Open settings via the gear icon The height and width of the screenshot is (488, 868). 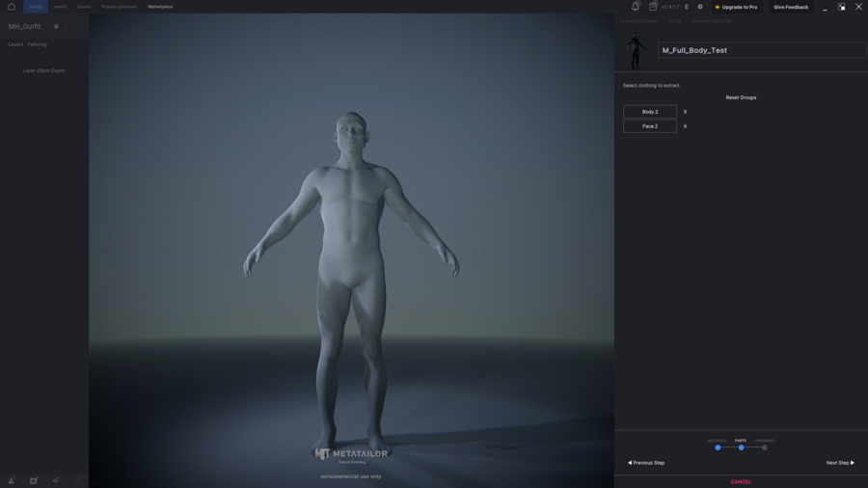click(700, 7)
